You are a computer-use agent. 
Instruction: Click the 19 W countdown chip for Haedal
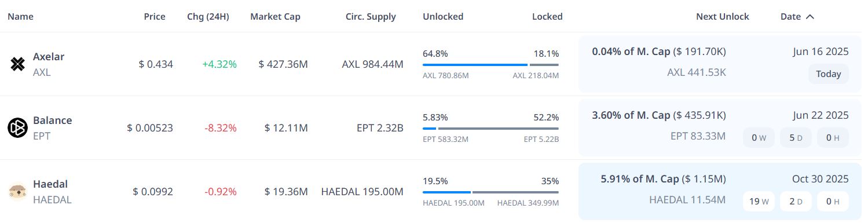pyautogui.click(x=759, y=202)
